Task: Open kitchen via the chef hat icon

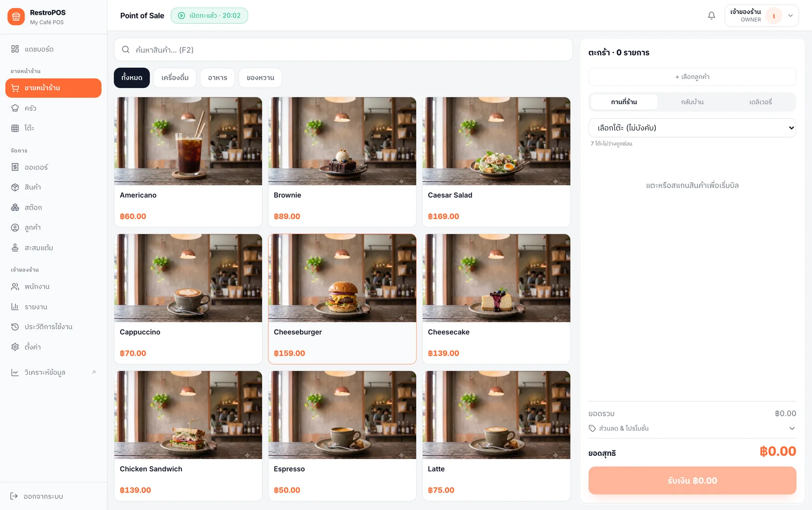Action: 15,108
